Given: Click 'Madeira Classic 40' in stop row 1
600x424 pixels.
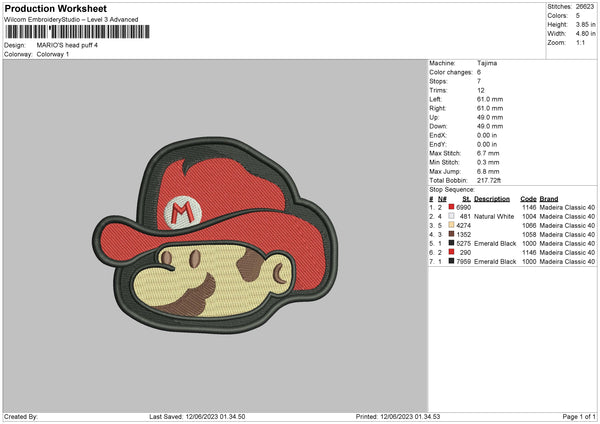Looking at the screenshot, I should pos(567,207).
